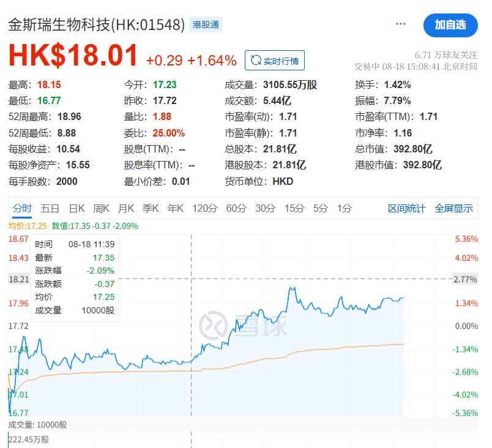Click the 实时行情 refresh button
The width and height of the screenshot is (492, 448).
(x=275, y=61)
